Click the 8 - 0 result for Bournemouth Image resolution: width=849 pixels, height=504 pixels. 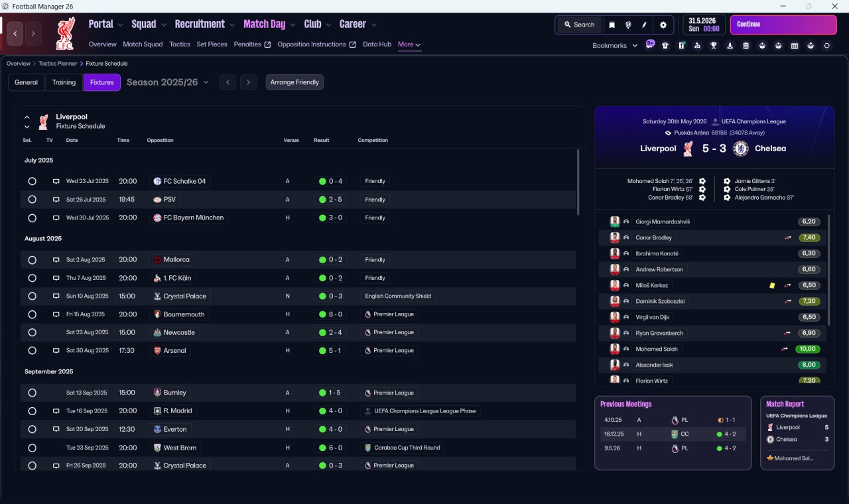[x=330, y=314]
